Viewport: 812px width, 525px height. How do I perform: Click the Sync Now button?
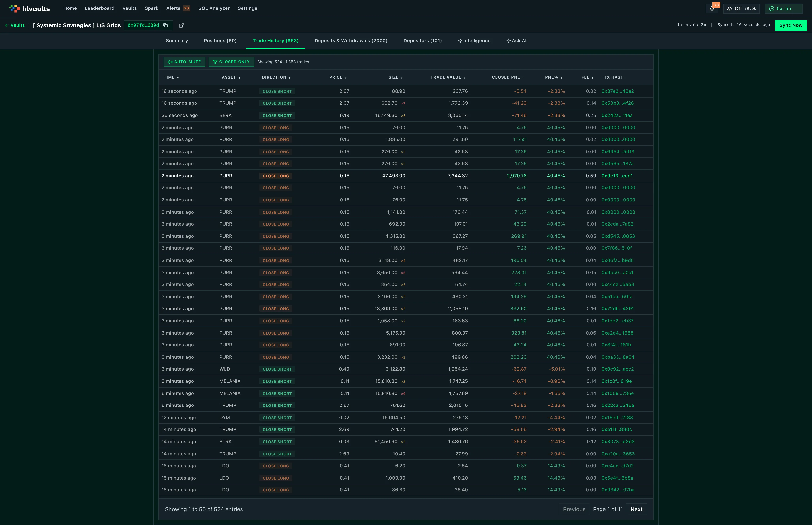click(x=791, y=25)
